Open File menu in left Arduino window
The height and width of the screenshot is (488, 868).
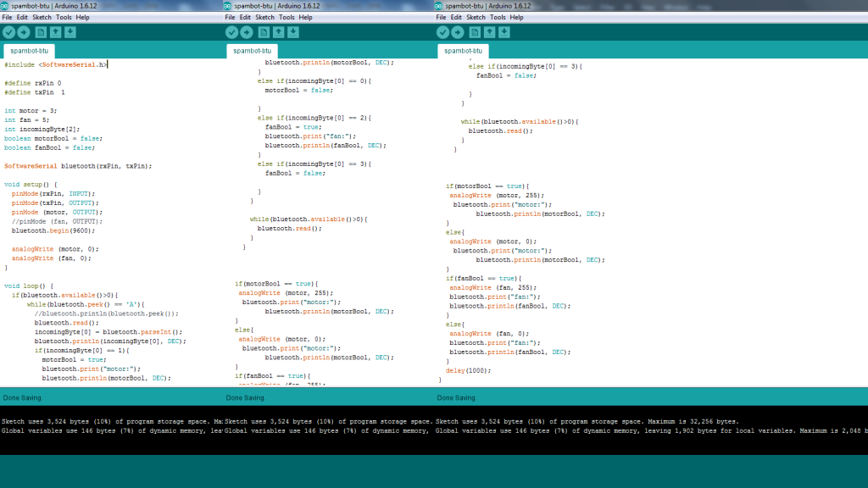7,17
